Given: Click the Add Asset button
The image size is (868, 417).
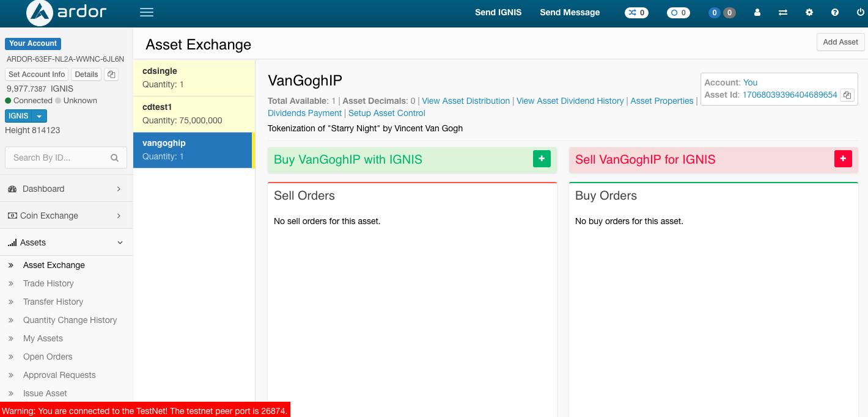Looking at the screenshot, I should tap(840, 42).
